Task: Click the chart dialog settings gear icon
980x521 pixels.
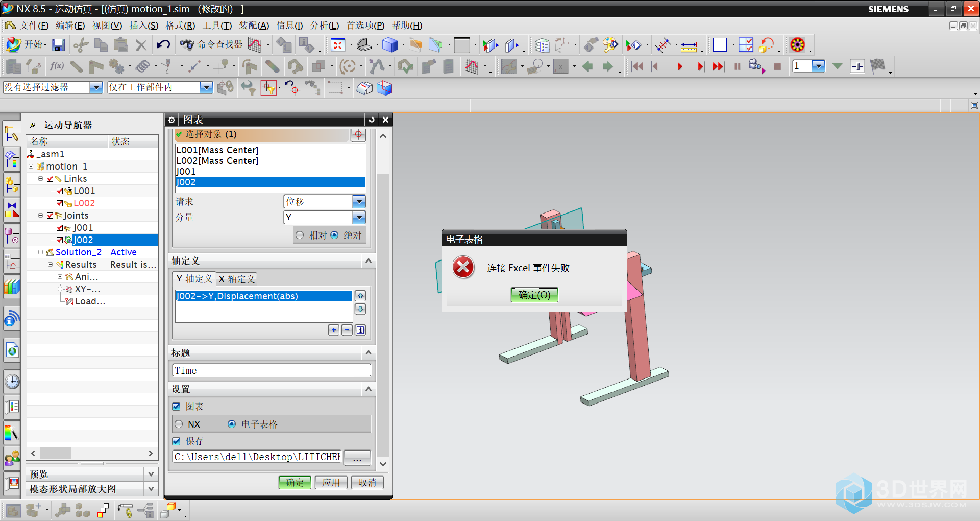Action: [x=172, y=120]
